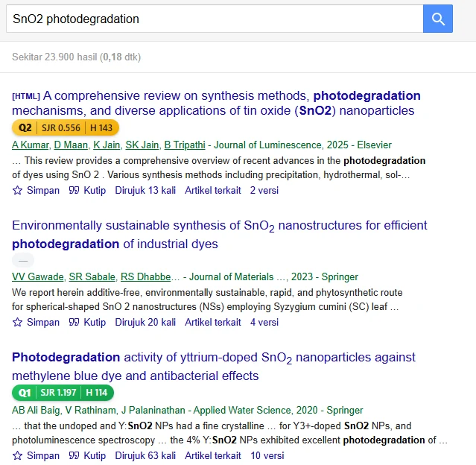Viewport: 476px width, 465px height.
Task: Open the 4 versi link
Action: [264, 322]
